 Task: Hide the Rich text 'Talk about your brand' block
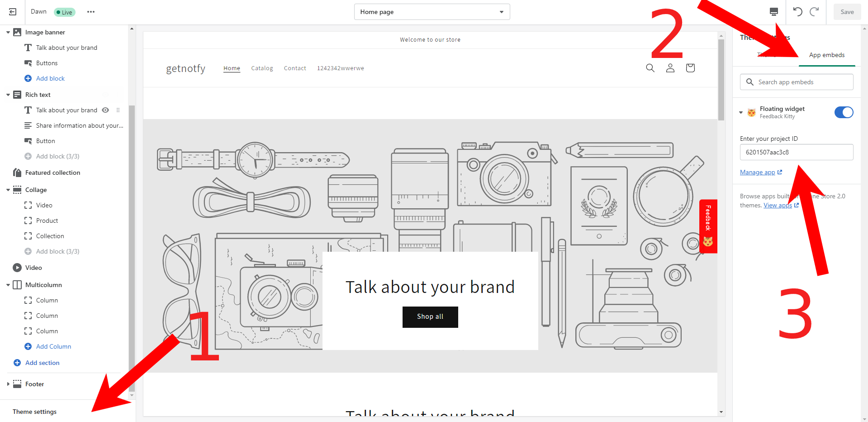point(105,110)
